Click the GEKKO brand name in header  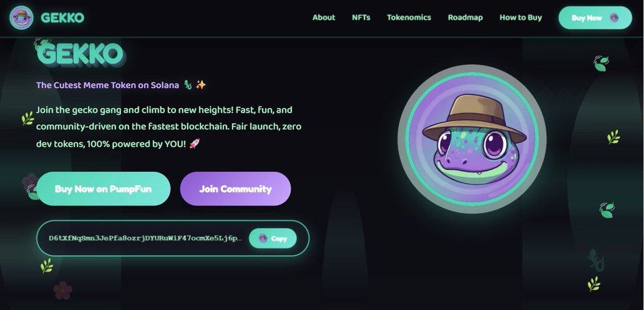tap(62, 17)
